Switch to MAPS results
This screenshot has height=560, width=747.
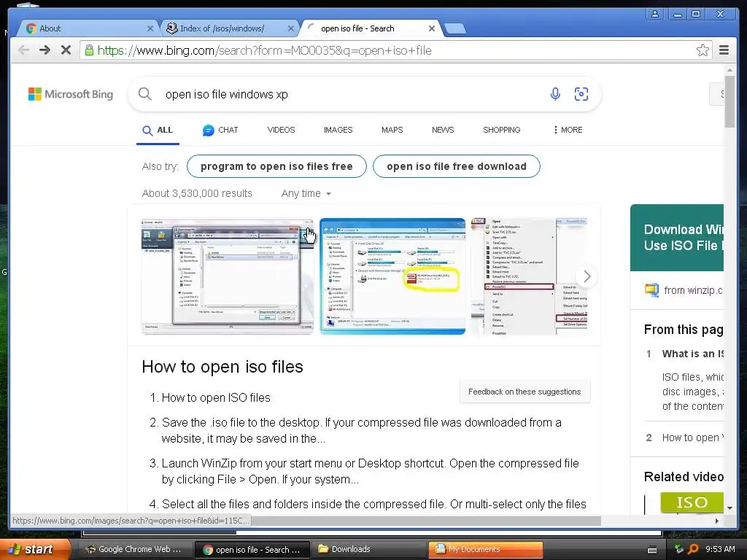coord(392,130)
